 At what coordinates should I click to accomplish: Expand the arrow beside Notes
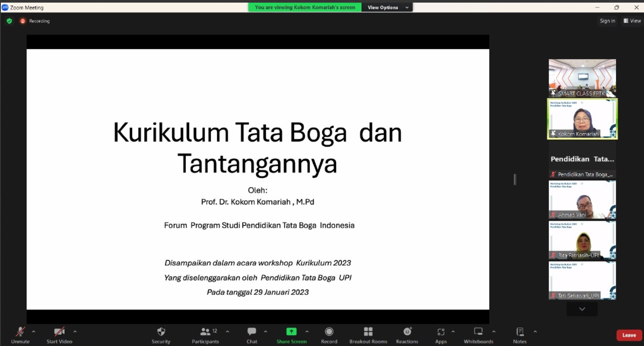tap(535, 332)
